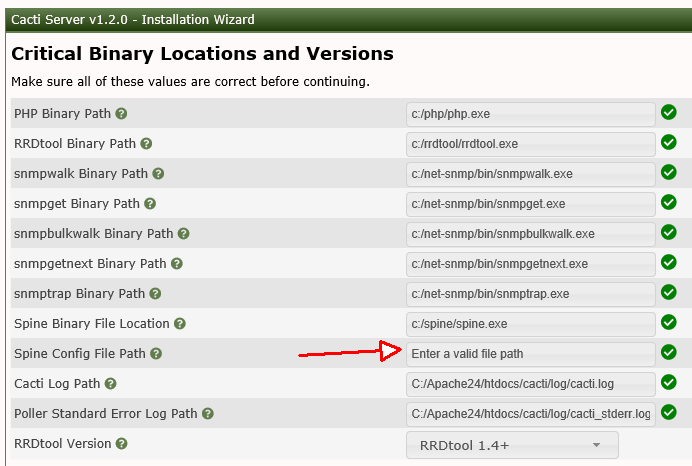
Task: Click green check for Spine Binary File Location
Action: 669,323
